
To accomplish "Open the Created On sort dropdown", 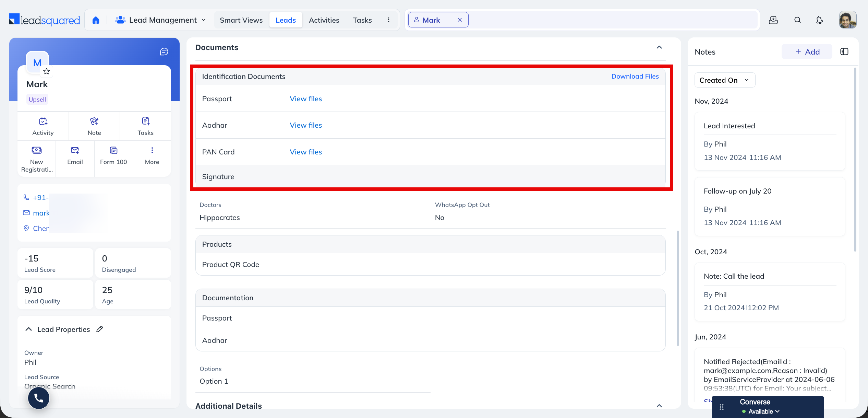I will [x=725, y=80].
